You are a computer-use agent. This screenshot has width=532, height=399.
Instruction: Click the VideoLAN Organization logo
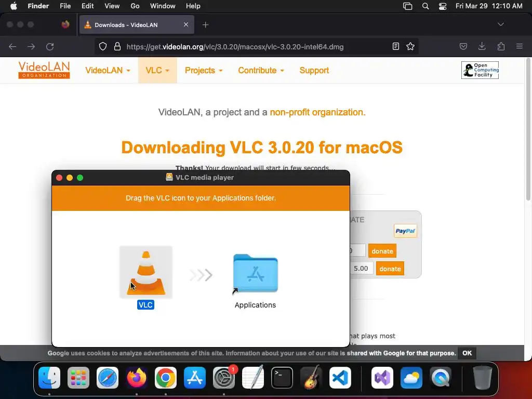[x=44, y=70]
